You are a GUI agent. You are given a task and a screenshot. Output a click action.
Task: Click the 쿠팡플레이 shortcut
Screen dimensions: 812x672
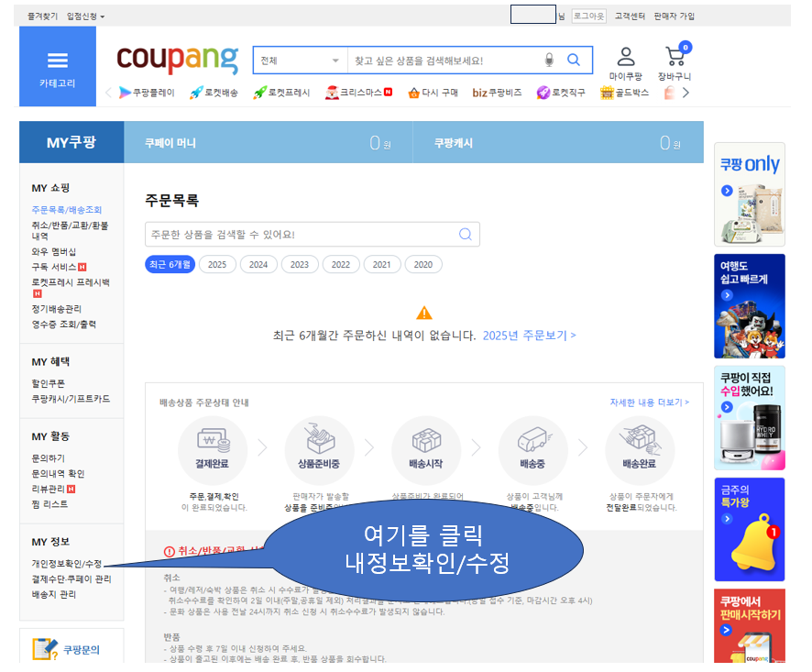[x=147, y=93]
